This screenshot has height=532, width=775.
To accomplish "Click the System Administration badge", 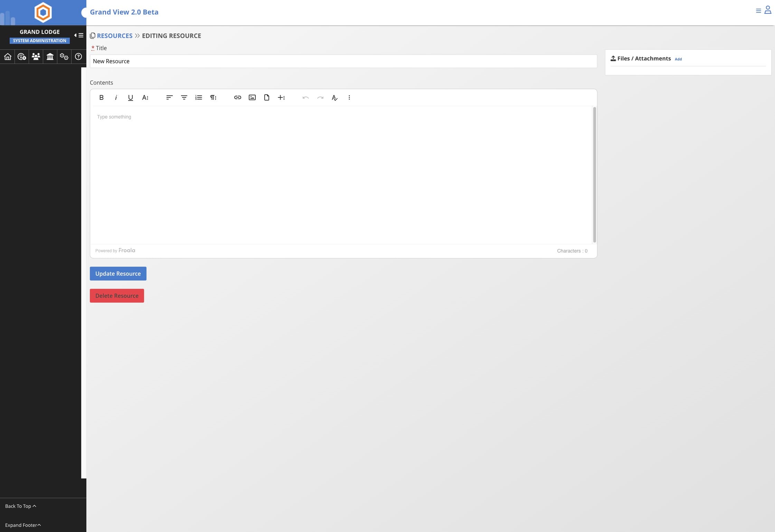I will pyautogui.click(x=40, y=41).
